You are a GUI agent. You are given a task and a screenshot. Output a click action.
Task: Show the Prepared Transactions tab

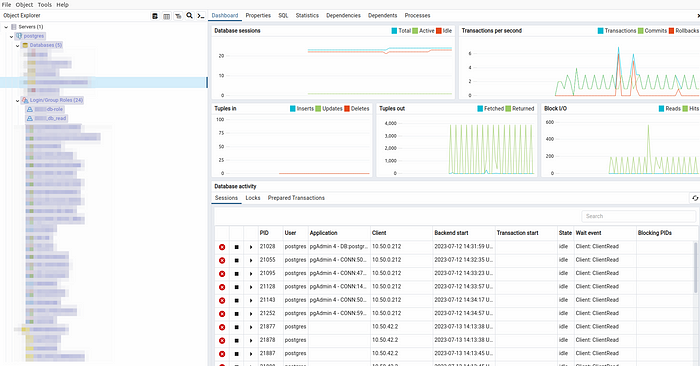[x=296, y=198]
